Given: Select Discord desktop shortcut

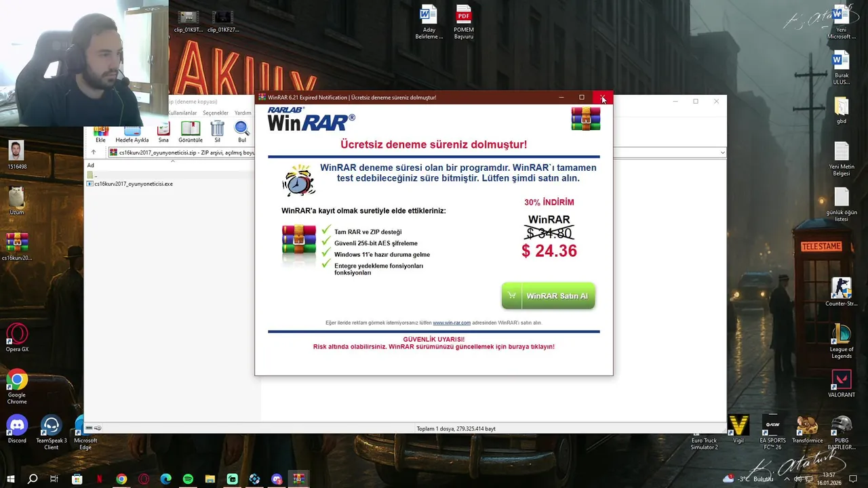Looking at the screenshot, I should click(17, 430).
